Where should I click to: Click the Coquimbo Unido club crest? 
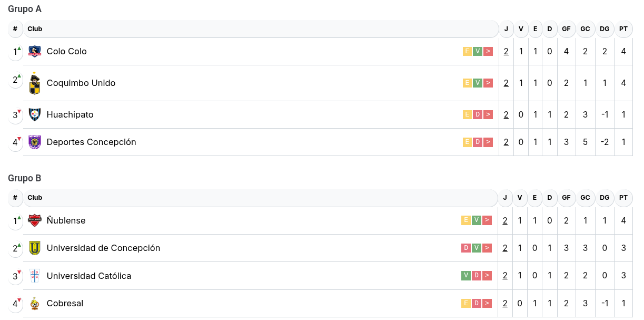pos(35,83)
